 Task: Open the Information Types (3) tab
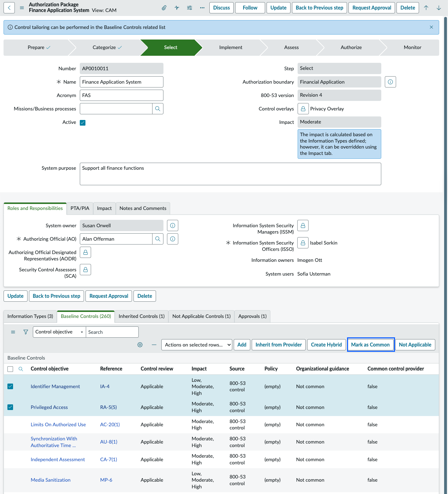tap(30, 316)
